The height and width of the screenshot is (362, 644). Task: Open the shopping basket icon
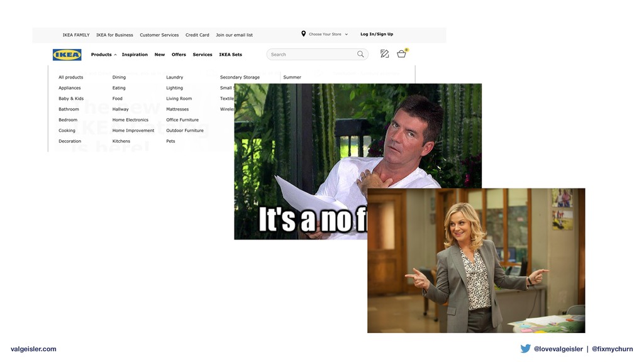(x=402, y=54)
